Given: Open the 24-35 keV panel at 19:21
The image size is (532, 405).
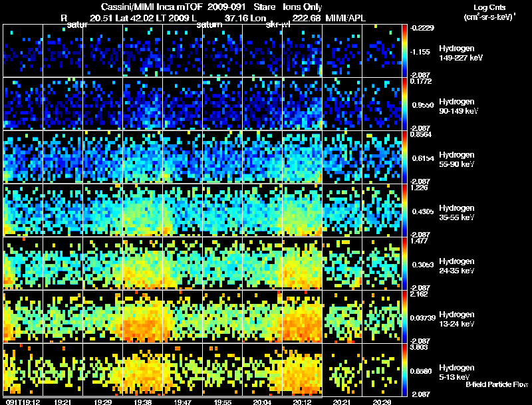Looking at the screenshot, I should (x=63, y=263).
